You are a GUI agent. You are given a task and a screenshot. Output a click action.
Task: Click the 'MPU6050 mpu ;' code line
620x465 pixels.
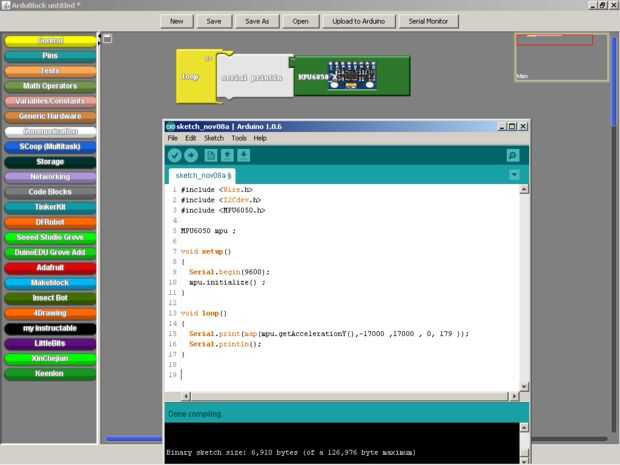[x=208, y=231]
